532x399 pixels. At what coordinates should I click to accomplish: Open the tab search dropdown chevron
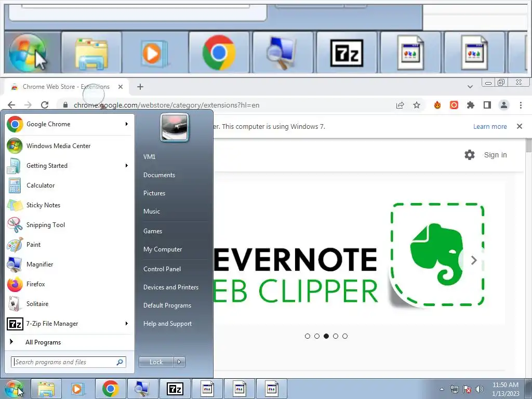(x=470, y=87)
